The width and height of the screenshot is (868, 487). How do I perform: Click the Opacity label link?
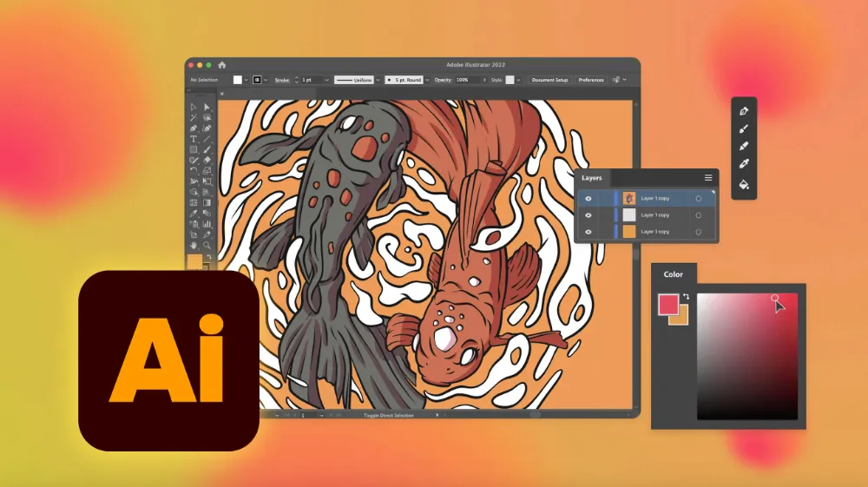tap(443, 80)
